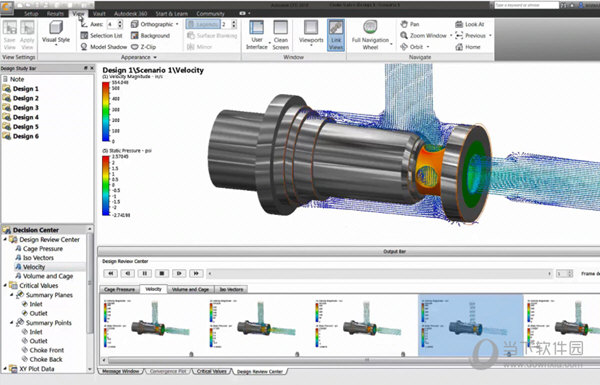
Task: Click the animation frame slider track
Action: tap(379, 274)
